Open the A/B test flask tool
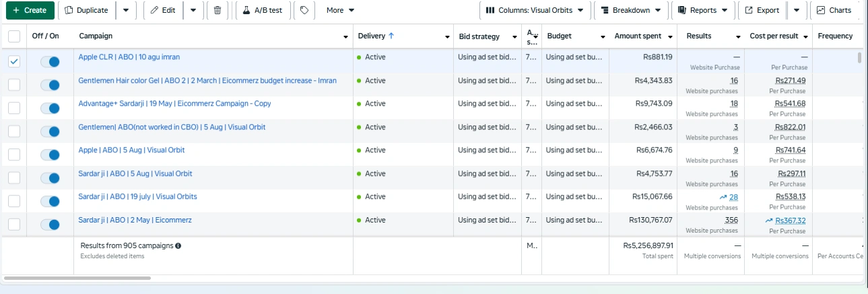This screenshot has width=868, height=294. pyautogui.click(x=262, y=10)
